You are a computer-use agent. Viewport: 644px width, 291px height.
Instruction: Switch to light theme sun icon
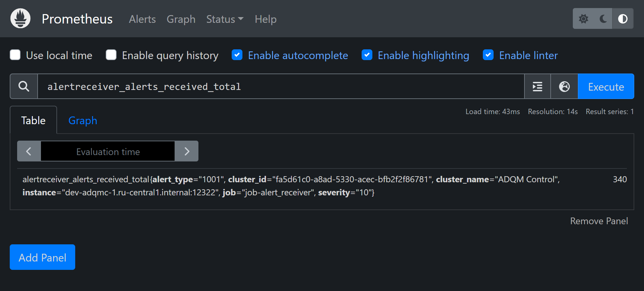pos(584,19)
